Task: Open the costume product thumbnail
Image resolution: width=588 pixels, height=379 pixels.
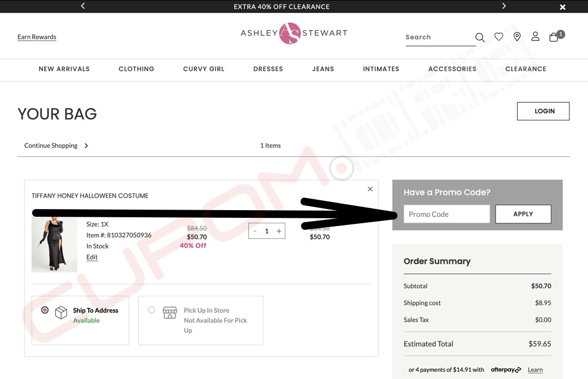Action: coord(54,244)
